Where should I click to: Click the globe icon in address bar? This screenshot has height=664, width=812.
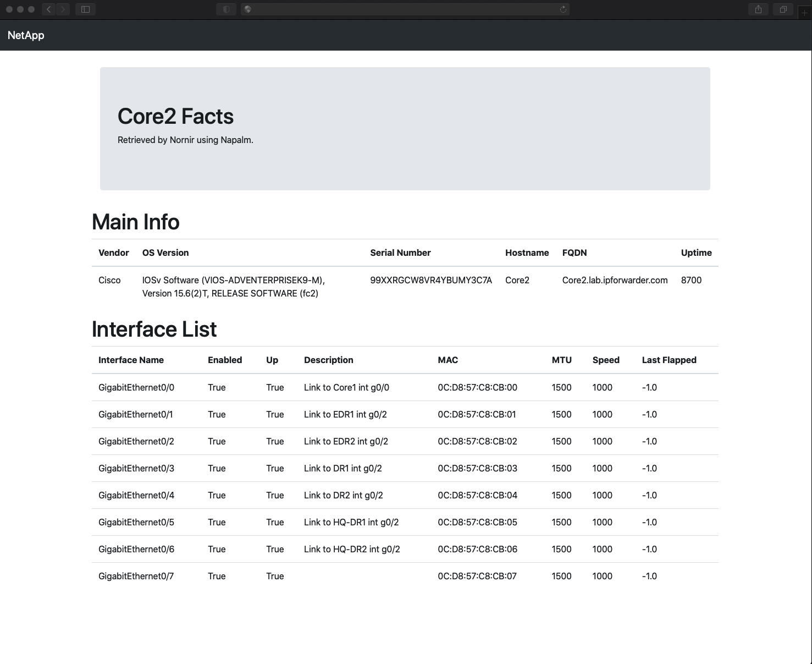click(248, 9)
